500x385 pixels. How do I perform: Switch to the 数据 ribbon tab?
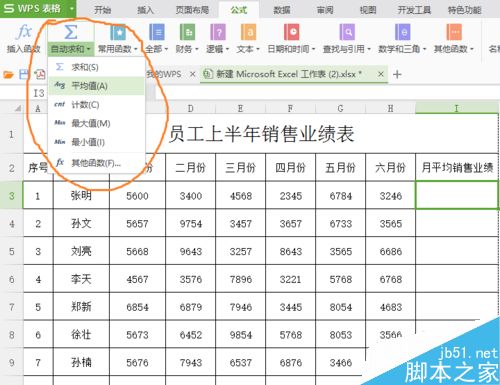coord(282,10)
